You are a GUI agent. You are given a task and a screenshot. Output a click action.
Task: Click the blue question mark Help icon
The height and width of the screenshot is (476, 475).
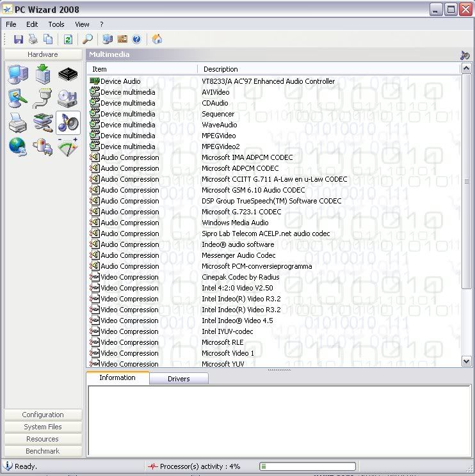click(136, 39)
